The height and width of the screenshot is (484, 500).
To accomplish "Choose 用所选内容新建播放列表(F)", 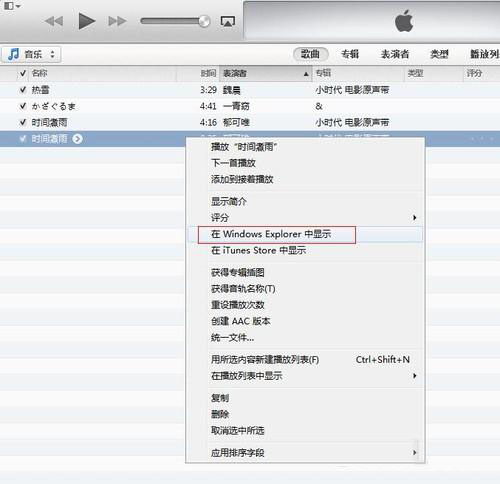I will pyautogui.click(x=305, y=360).
